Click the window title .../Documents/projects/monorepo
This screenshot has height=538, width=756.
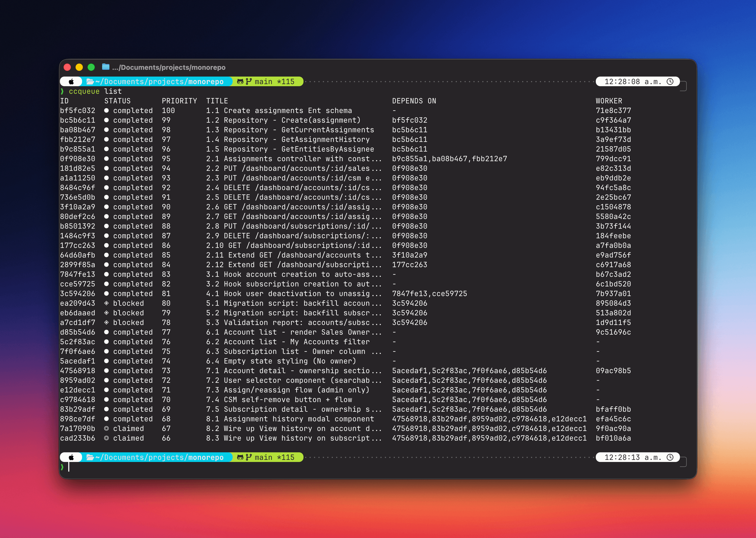pyautogui.click(x=169, y=67)
